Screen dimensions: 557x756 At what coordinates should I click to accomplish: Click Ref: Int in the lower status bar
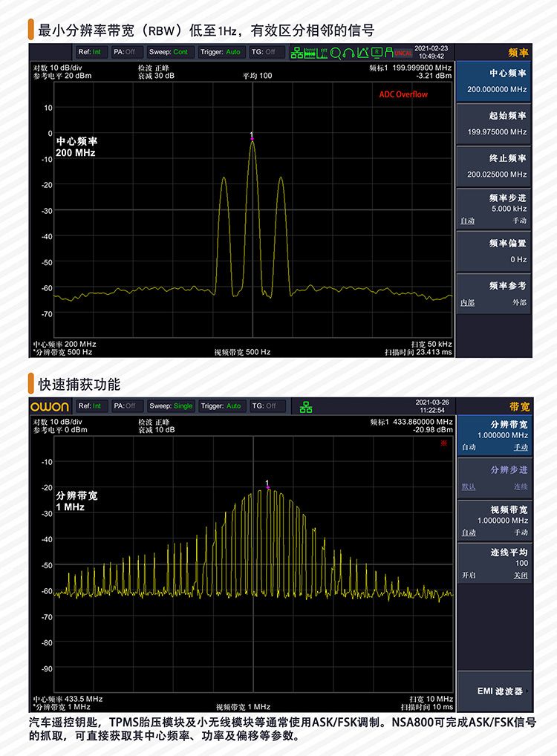pos(89,406)
